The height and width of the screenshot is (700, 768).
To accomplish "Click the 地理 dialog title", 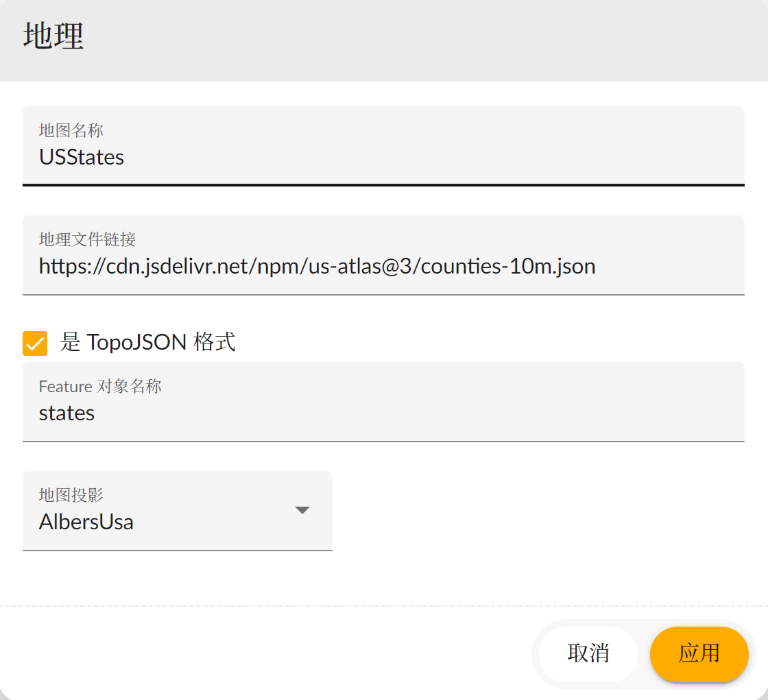I will 53,36.
